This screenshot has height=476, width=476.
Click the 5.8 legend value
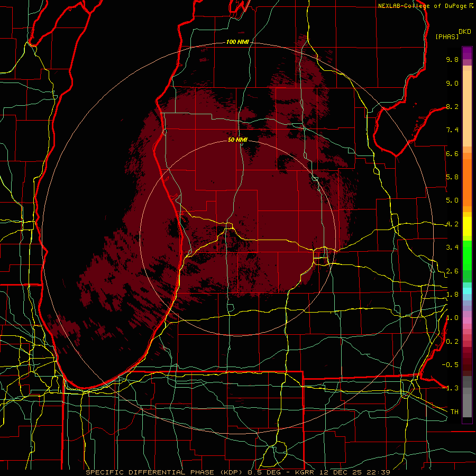tap(452, 177)
